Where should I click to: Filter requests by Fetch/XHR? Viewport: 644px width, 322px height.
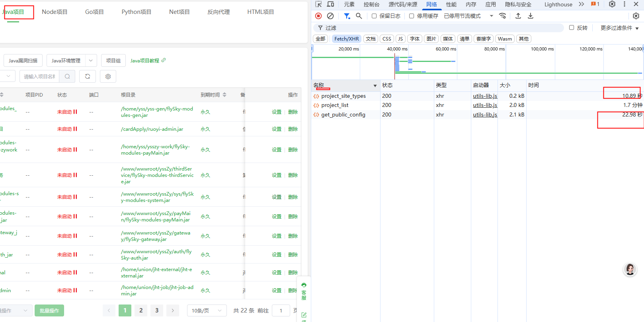coord(346,39)
